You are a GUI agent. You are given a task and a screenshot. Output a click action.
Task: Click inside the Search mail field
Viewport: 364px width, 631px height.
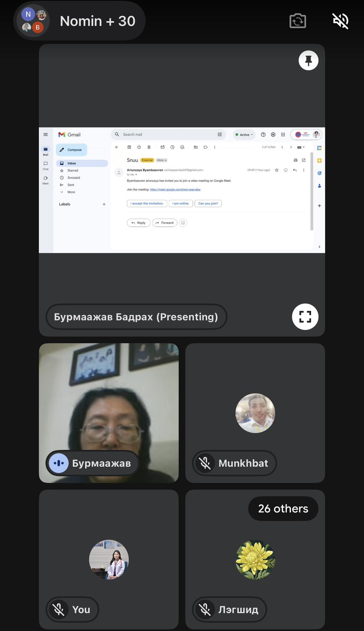point(166,135)
